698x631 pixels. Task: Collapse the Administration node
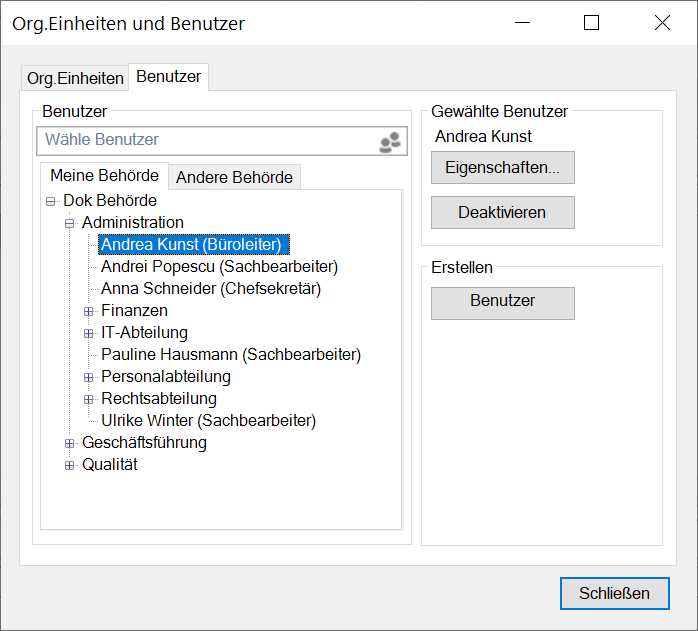pyautogui.click(x=70, y=223)
